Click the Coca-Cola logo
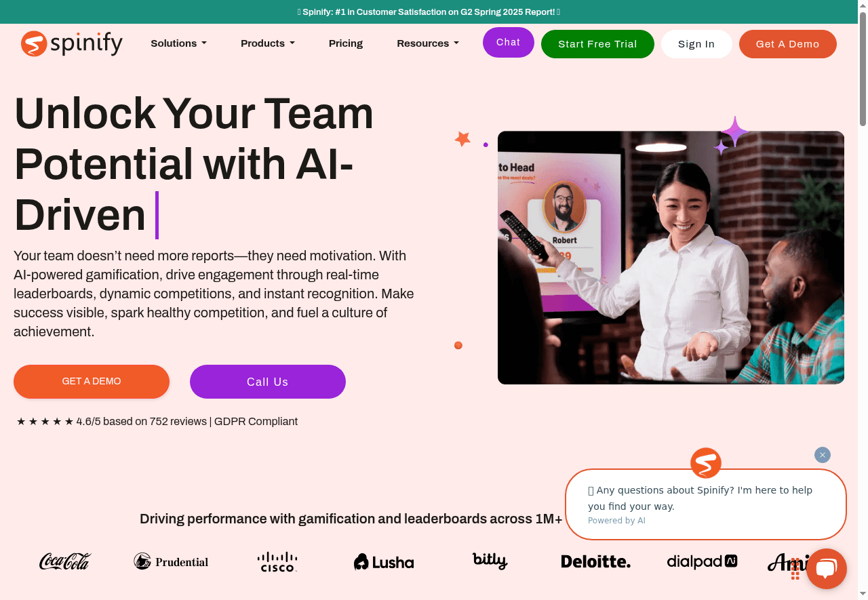Viewport: 868px width, 600px height. pos(65,561)
